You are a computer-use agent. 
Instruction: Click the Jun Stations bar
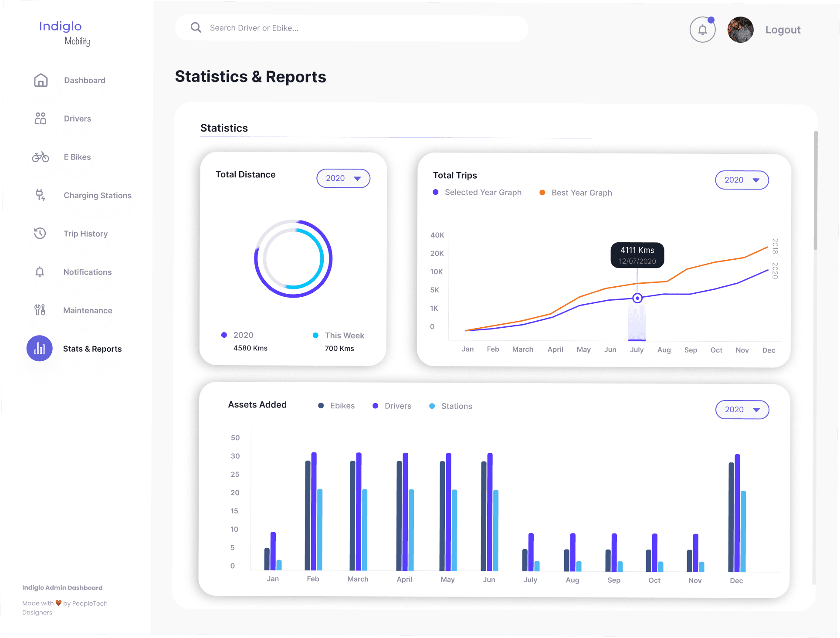[496, 530]
